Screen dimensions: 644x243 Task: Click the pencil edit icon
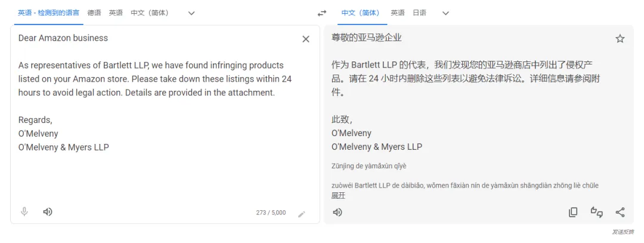click(x=302, y=214)
